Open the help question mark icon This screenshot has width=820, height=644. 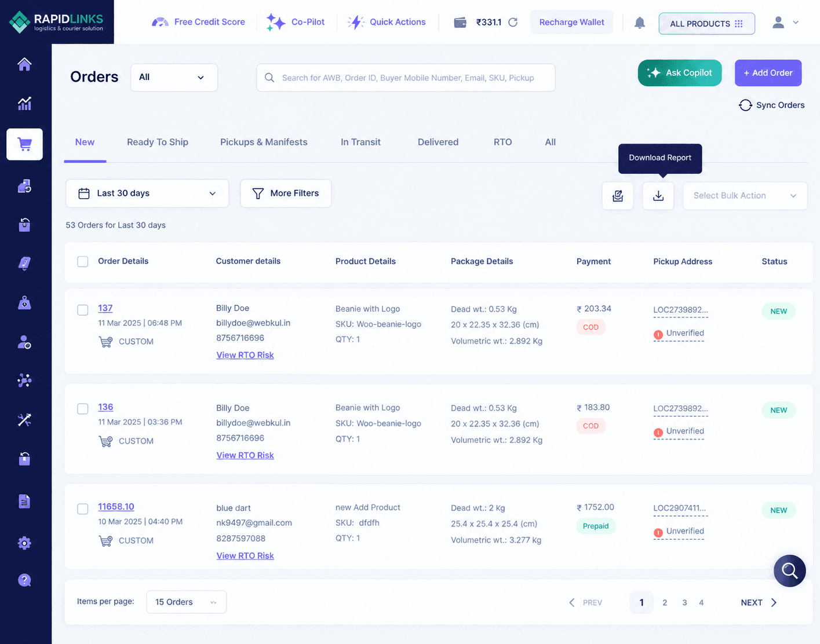(24, 580)
